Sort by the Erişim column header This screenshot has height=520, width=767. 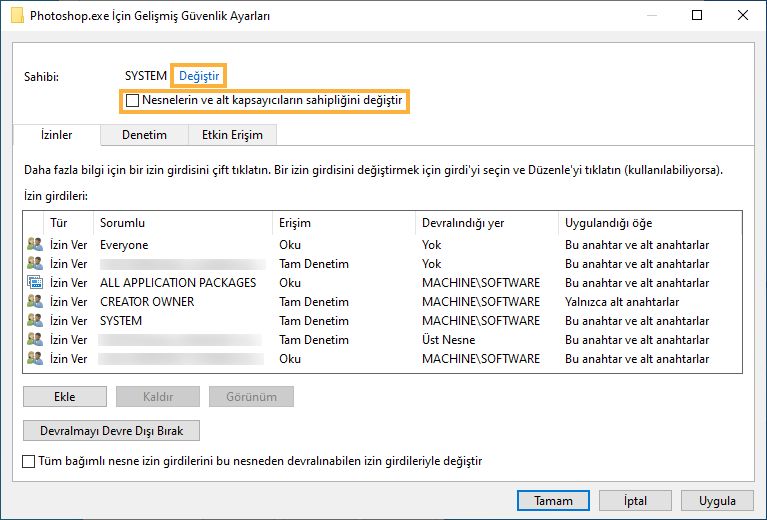pos(343,223)
